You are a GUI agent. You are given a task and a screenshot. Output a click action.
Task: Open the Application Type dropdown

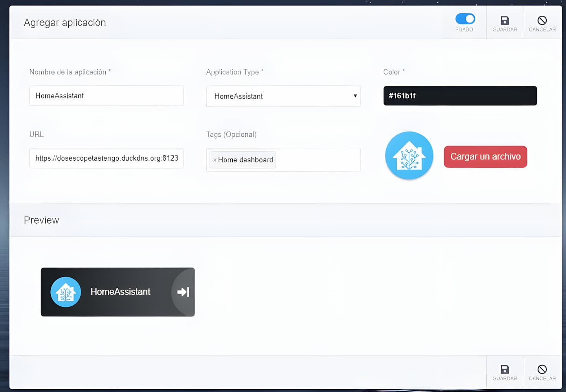pos(283,96)
